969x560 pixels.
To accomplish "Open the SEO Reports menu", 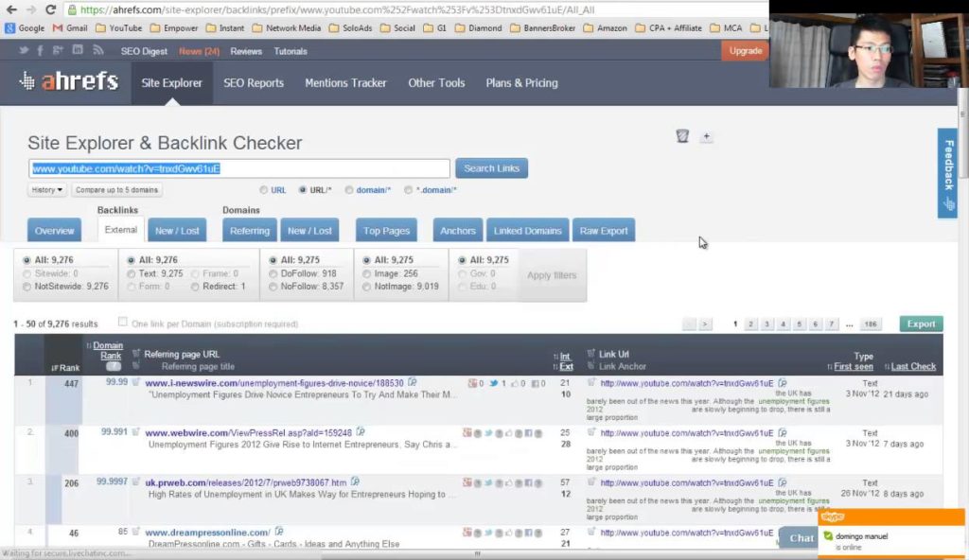I will coord(254,83).
